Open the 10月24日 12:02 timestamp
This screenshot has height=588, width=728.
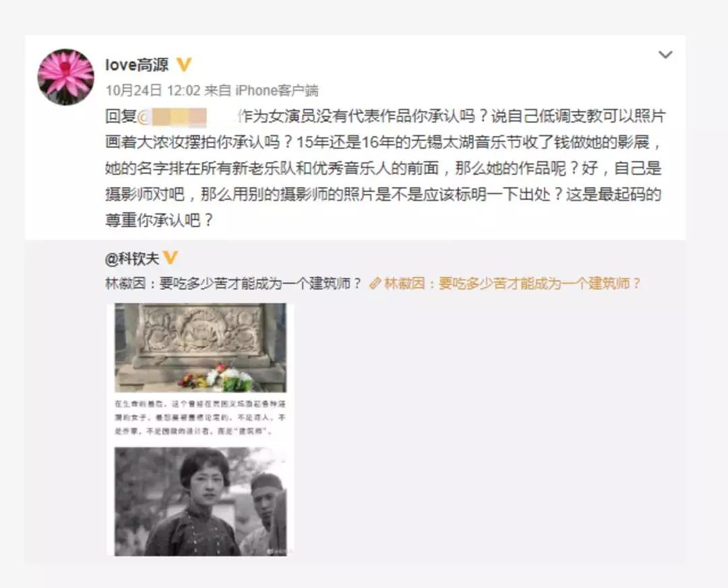(153, 90)
